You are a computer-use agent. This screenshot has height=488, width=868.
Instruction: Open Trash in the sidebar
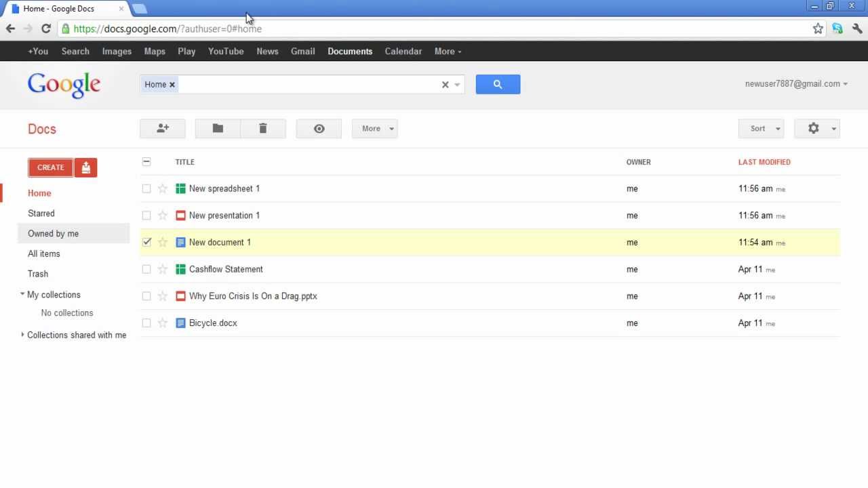[38, 274]
